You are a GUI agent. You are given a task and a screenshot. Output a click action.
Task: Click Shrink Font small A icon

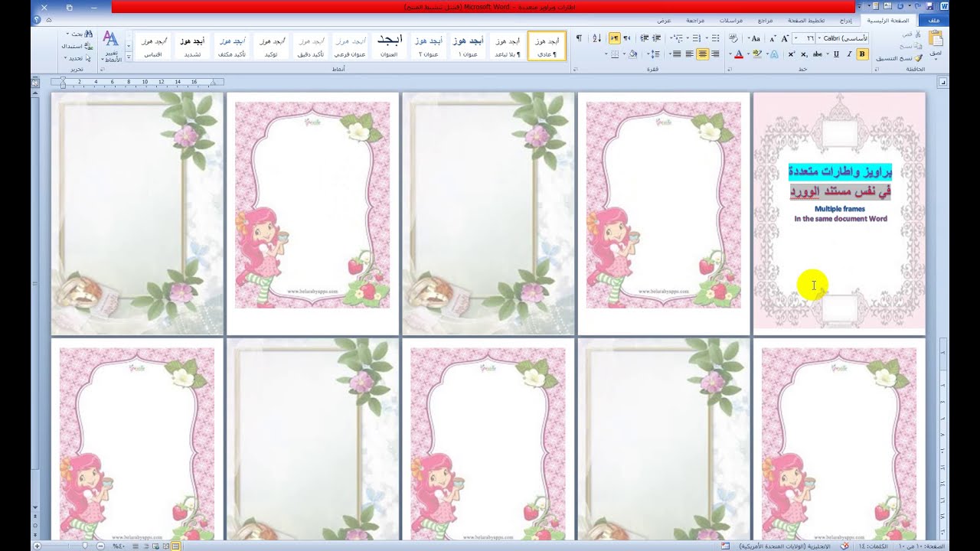pyautogui.click(x=773, y=37)
